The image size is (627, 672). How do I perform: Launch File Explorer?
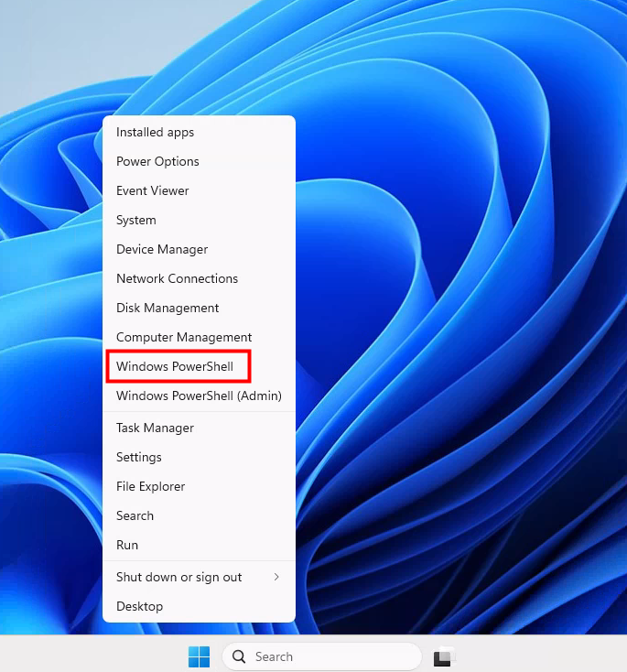(151, 486)
